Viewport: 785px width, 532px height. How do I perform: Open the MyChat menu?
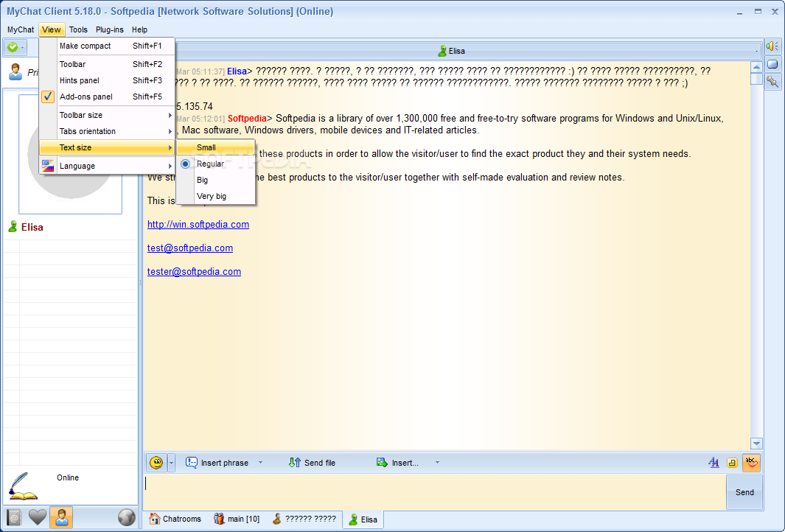click(x=21, y=29)
